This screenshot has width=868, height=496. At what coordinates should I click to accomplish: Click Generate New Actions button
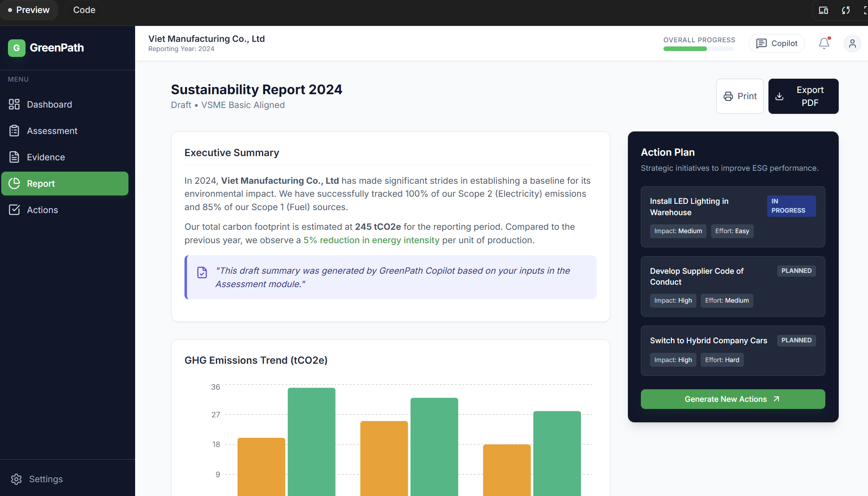pyautogui.click(x=732, y=399)
